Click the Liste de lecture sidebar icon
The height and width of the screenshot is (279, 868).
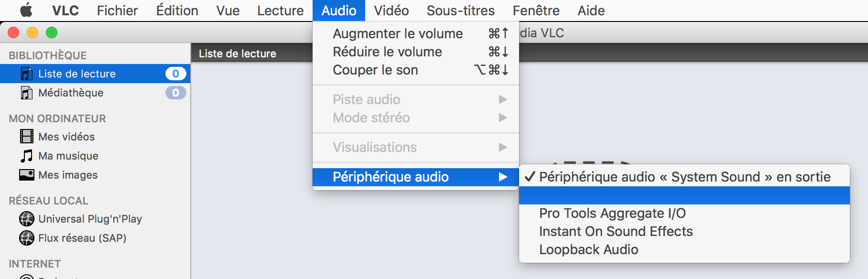27,74
